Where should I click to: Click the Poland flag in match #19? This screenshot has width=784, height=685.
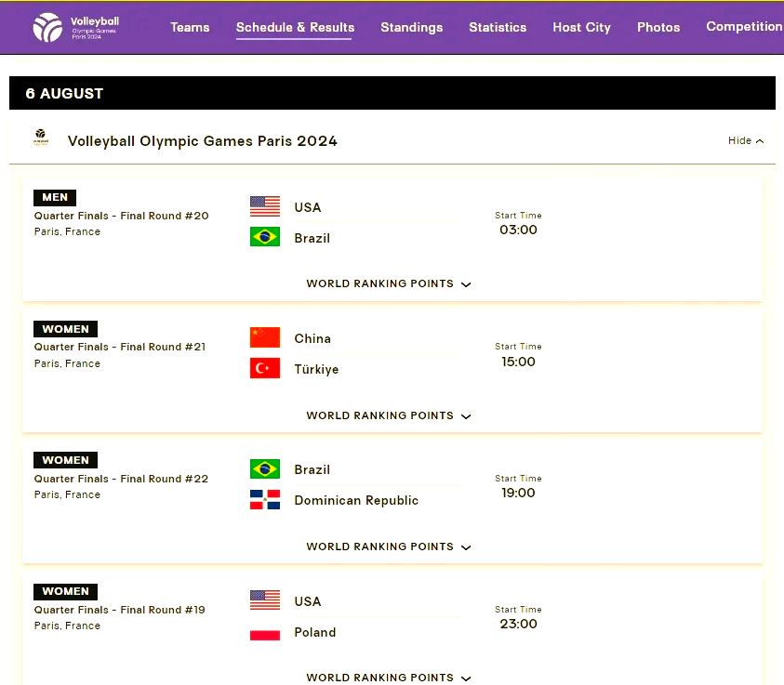pyautogui.click(x=265, y=631)
